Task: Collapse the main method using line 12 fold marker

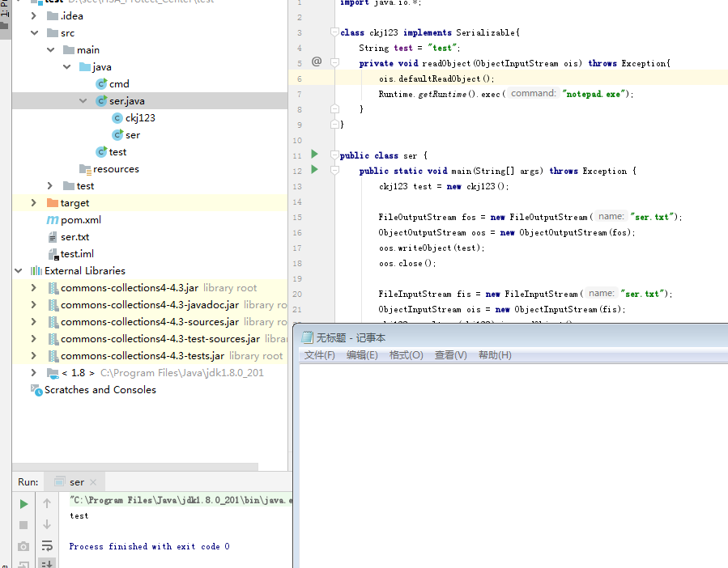Action: pos(334,170)
